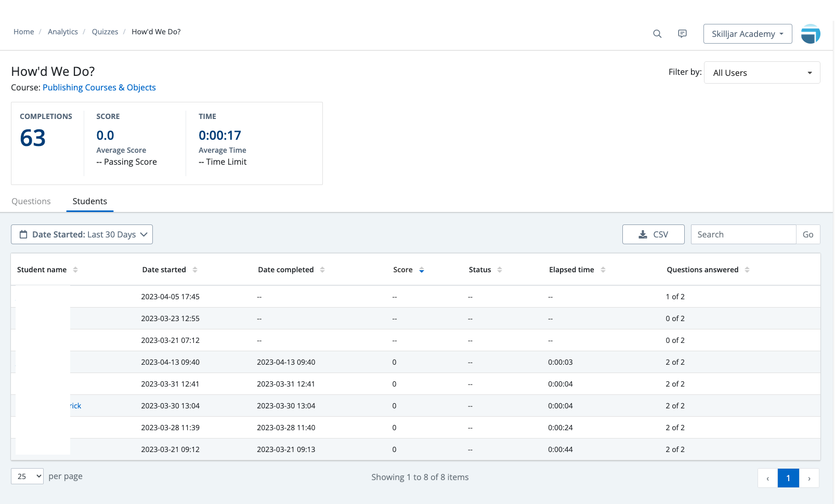This screenshot has height=504, width=835.
Task: Go to Home breadcrumb
Action: point(24,32)
